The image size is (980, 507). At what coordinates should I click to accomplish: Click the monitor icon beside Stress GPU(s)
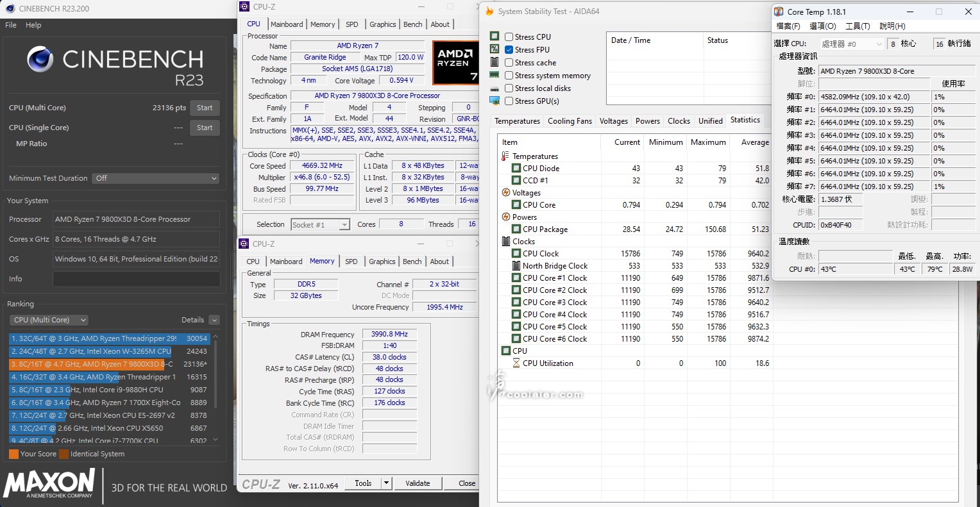tap(494, 101)
